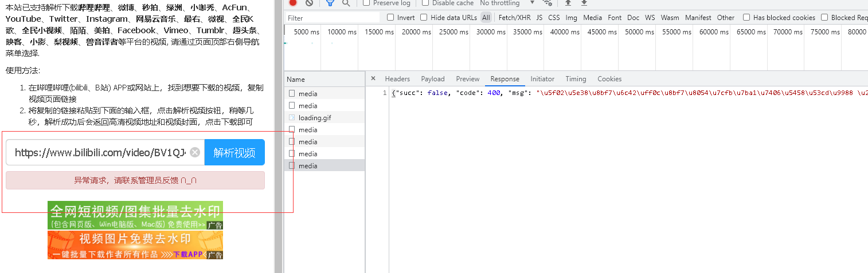Stop recording network log with red button
The width and height of the screenshot is (868, 273).
point(293,3)
